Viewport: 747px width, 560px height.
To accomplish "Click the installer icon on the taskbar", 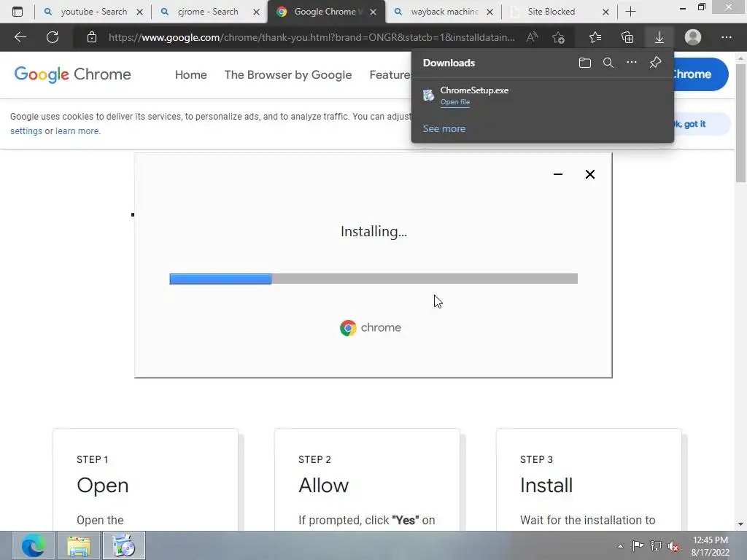I will click(124, 545).
